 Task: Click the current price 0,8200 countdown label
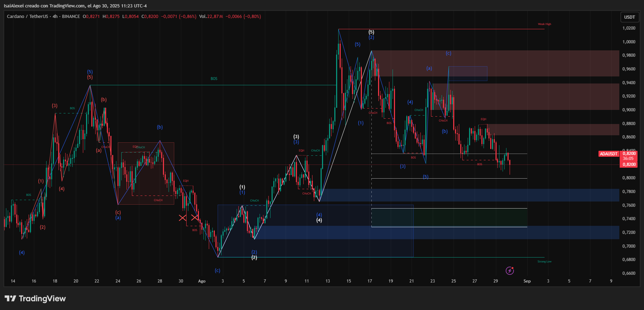[629, 159]
